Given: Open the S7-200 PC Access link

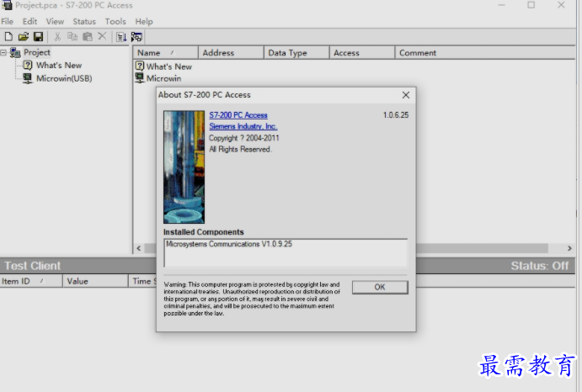Looking at the screenshot, I should tap(238, 115).
